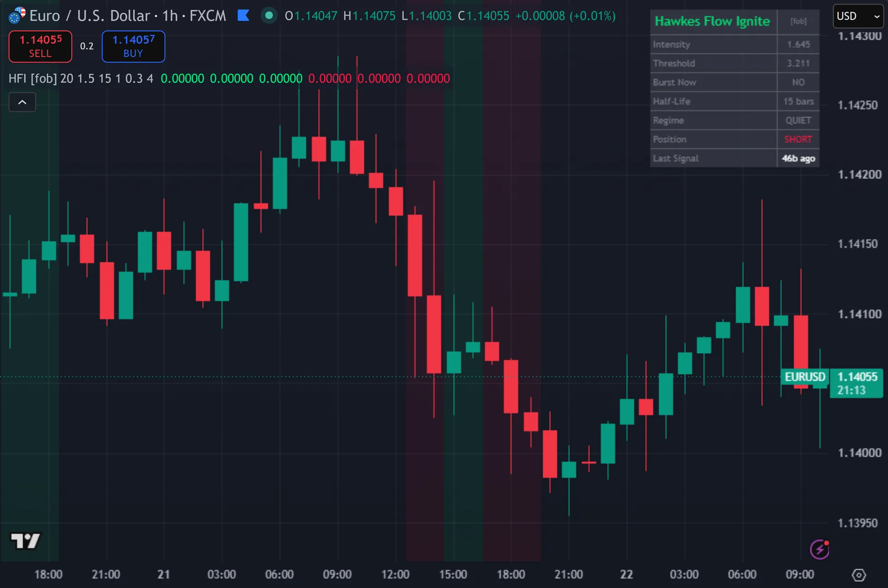Click the Burst Now label
The image size is (888, 588).
pyautogui.click(x=674, y=82)
